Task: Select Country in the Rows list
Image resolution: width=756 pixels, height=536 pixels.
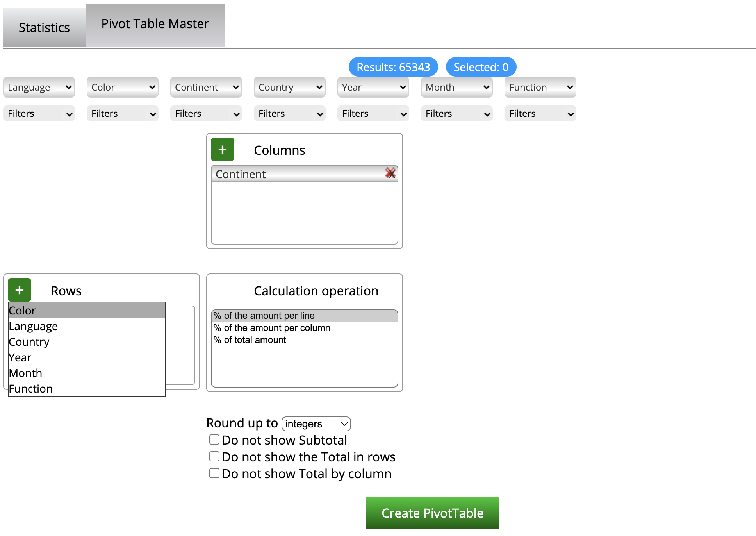Action: pyautogui.click(x=87, y=341)
